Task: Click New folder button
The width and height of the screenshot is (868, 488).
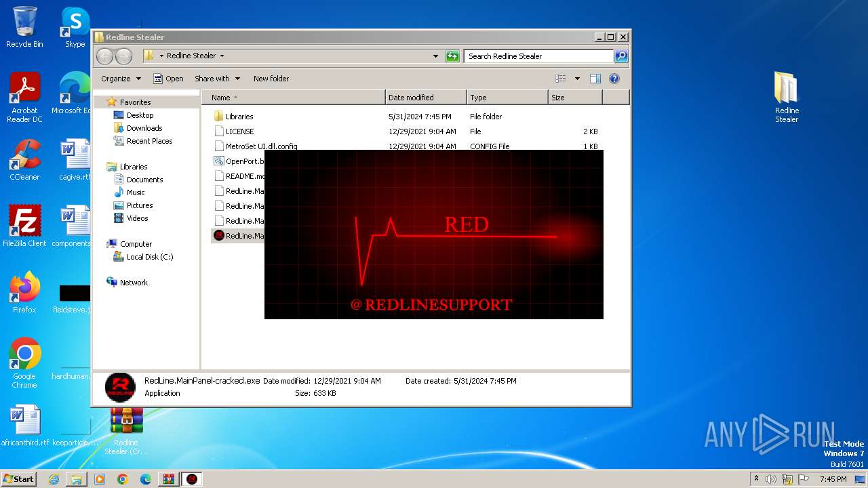Action: (271, 79)
